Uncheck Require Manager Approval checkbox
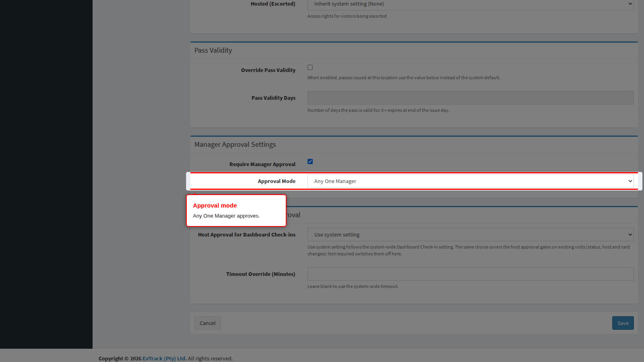 pos(310,162)
